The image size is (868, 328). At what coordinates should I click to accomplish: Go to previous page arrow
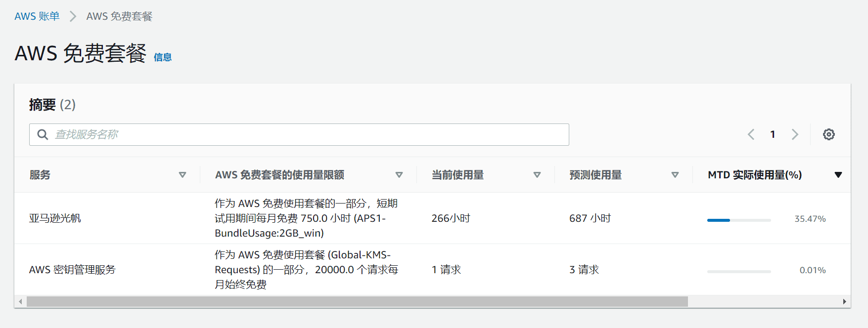751,134
